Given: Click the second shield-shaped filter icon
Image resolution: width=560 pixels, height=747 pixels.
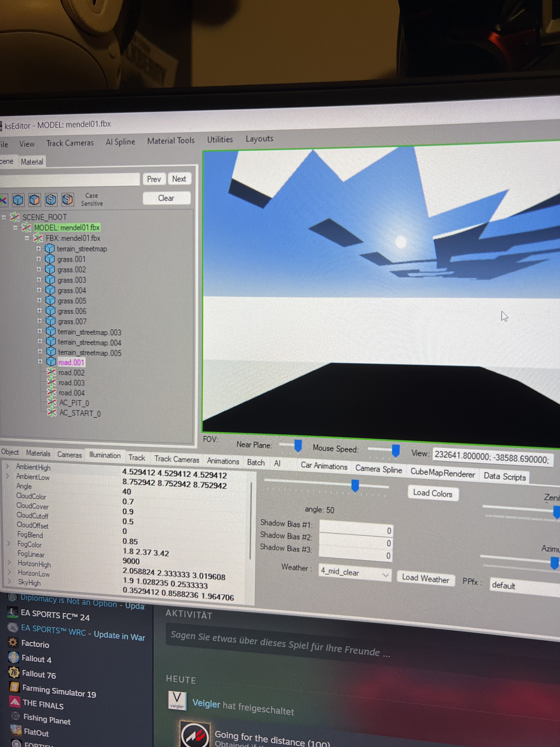Looking at the screenshot, I should click(68, 199).
